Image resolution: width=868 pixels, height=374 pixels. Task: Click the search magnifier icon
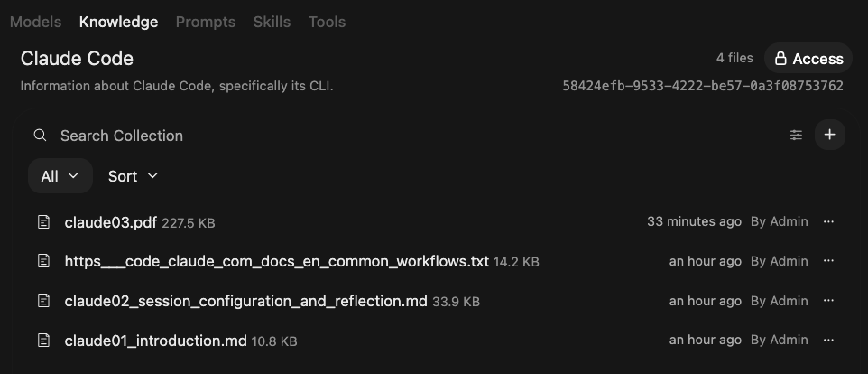[40, 136]
